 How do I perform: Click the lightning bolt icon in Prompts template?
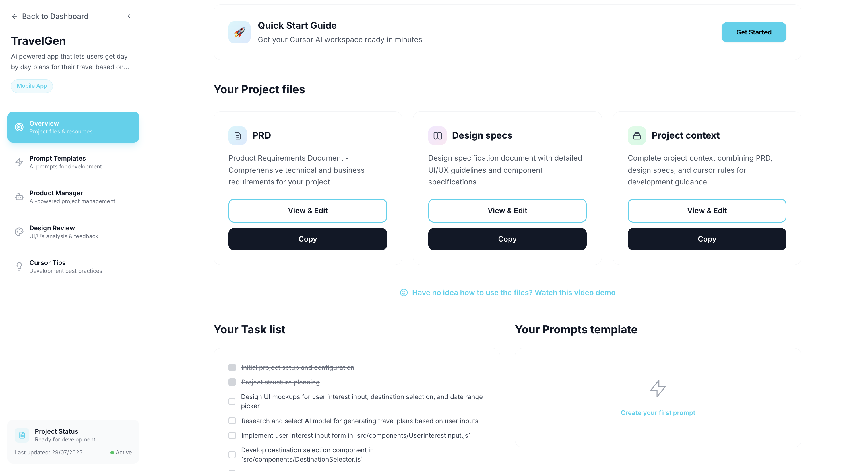pyautogui.click(x=658, y=388)
